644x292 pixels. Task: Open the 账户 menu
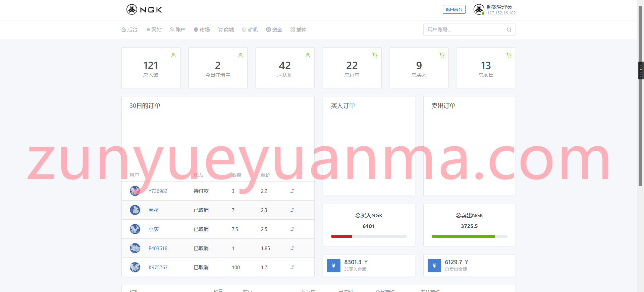coord(177,29)
